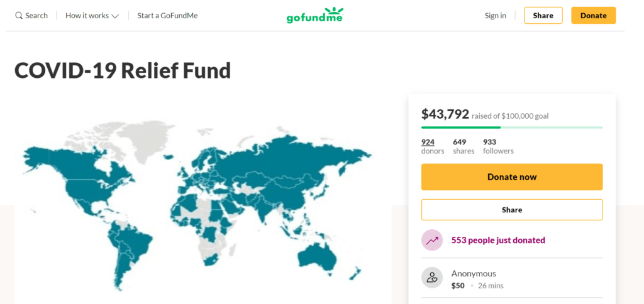The height and width of the screenshot is (304, 644).
Task: Click the 553 people just donated text
Action: 498,240
